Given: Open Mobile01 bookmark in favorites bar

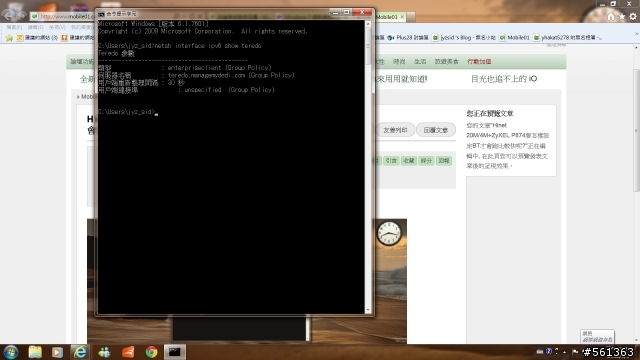Looking at the screenshot, I should click(514, 38).
